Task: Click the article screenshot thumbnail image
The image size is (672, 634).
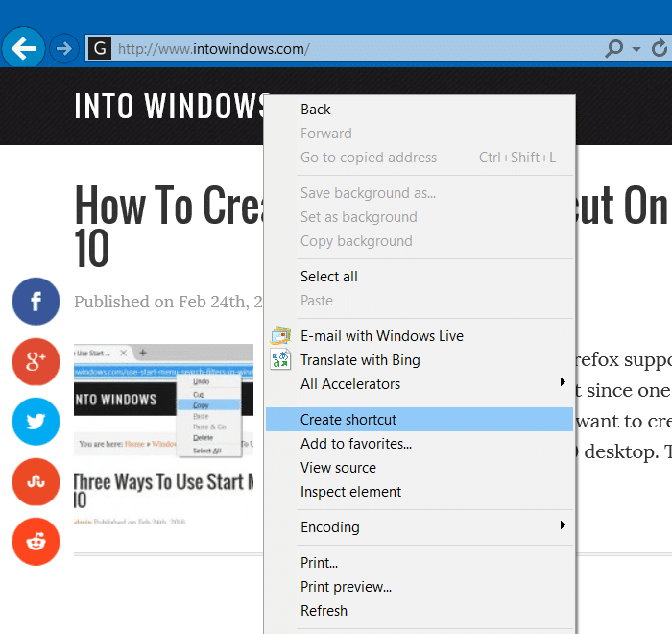Action: coord(164,433)
